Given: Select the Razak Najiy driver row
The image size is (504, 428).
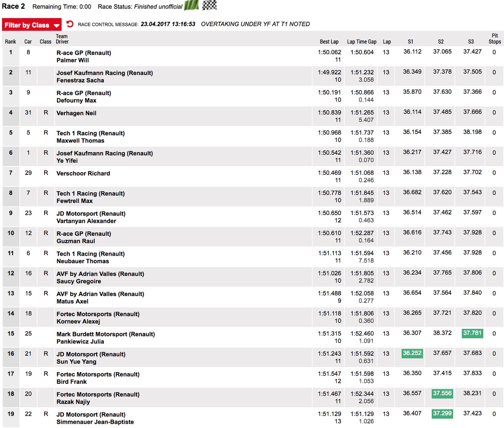Looking at the screenshot, I should [252, 398].
